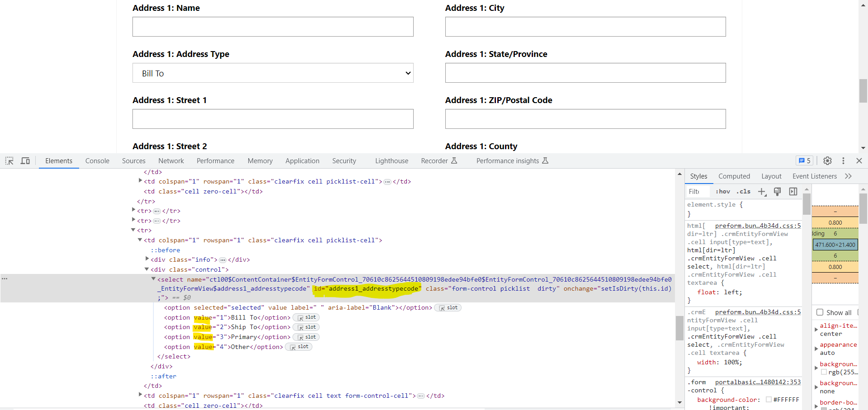Screen dimensions: 868x410
Task: Show more Styles sidebar tabs chevron
Action: pyautogui.click(x=848, y=176)
